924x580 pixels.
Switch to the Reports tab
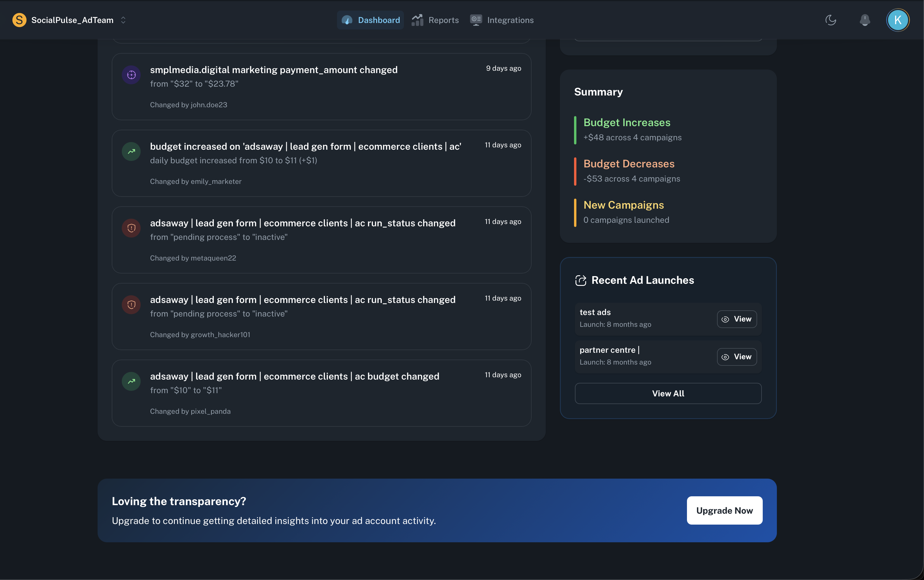435,20
